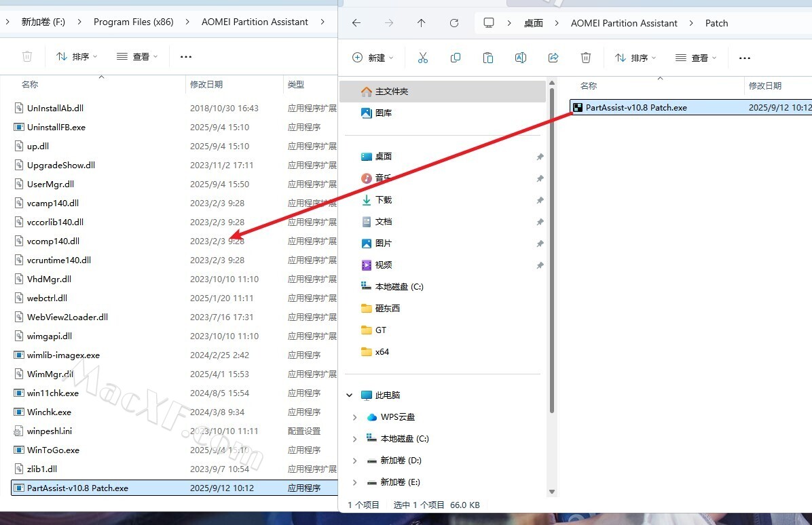Collapse the 此电脑 tree node
Viewport: 812px width, 525px height.
350,395
